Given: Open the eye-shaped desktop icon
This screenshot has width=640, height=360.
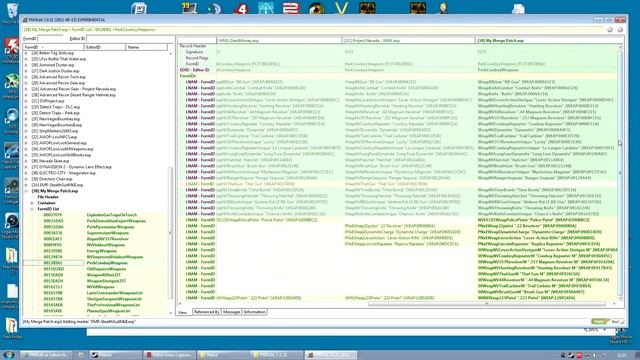Looking at the screenshot, I should click(x=316, y=8).
